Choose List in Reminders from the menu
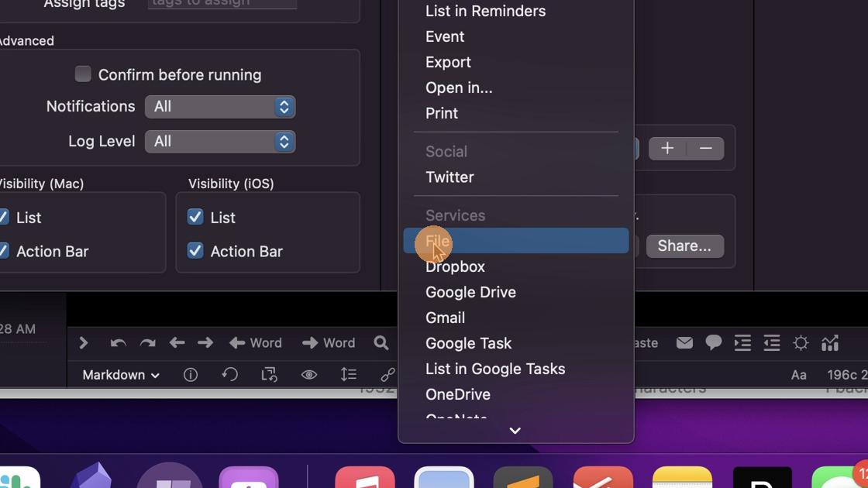Image resolution: width=868 pixels, height=488 pixels. [x=516, y=11]
